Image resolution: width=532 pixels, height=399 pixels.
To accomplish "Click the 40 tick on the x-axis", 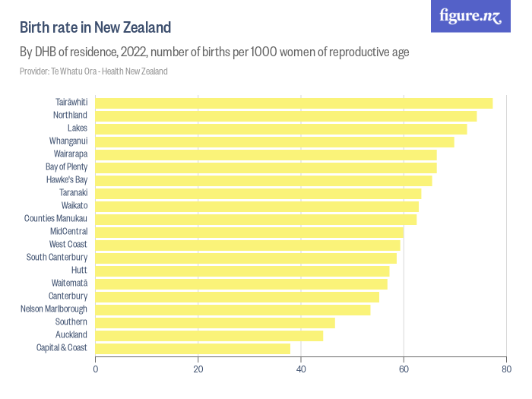I will [301, 369].
